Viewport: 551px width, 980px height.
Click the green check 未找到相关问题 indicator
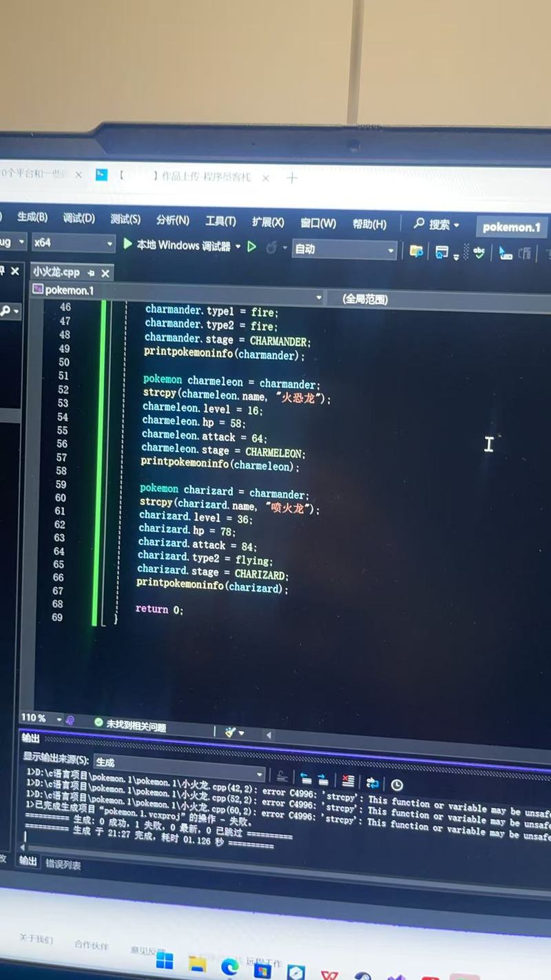(129, 724)
